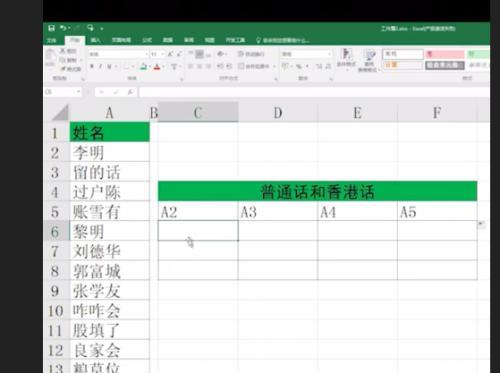This screenshot has width=500, height=373.
Task: Apply accounting number format
Action: pos(285,66)
